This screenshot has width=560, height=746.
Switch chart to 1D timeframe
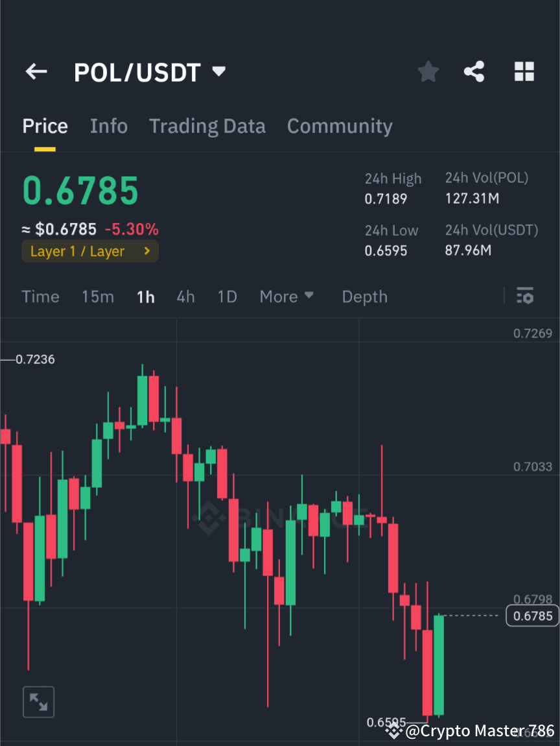[227, 296]
